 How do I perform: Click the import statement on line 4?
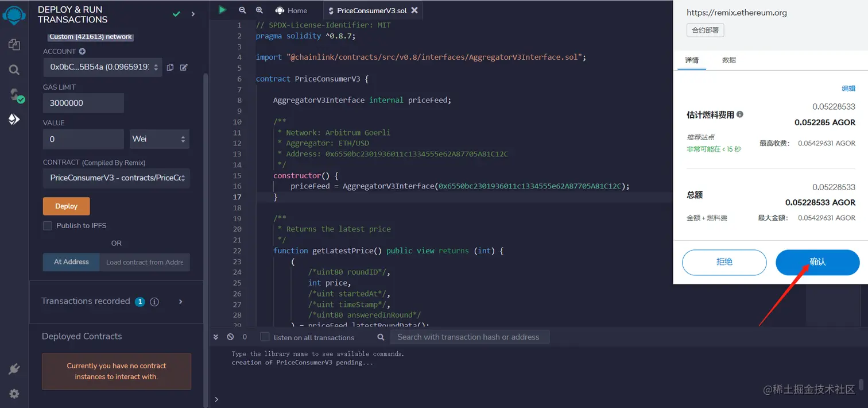coord(421,57)
